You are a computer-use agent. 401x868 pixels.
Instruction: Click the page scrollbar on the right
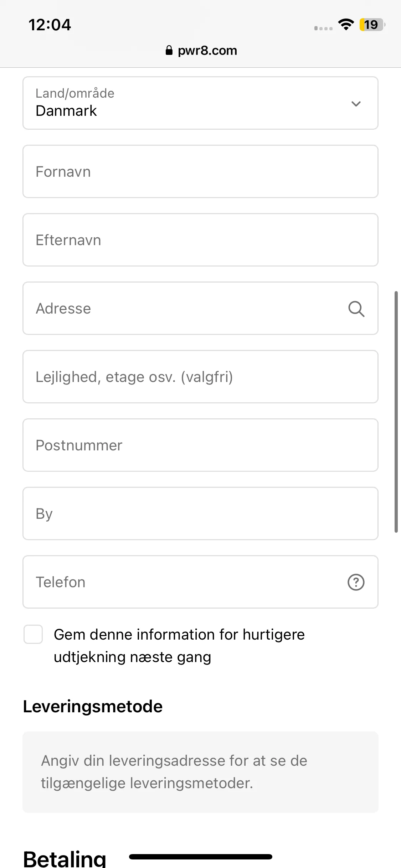pos(396,412)
